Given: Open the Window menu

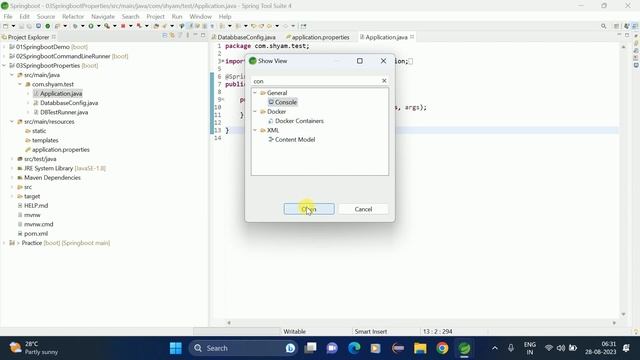Looking at the screenshot, I should [200, 16].
